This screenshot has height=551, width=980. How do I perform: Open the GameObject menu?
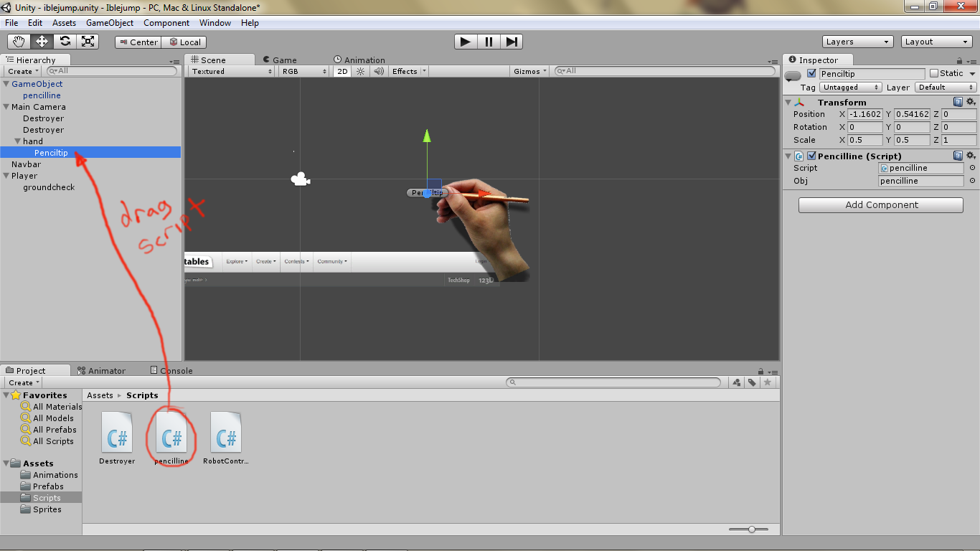pos(110,23)
